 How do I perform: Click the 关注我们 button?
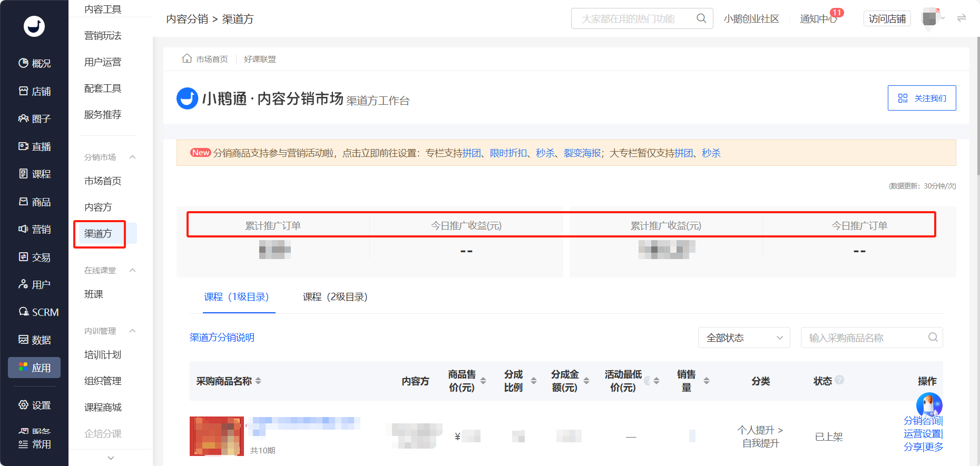(x=922, y=98)
